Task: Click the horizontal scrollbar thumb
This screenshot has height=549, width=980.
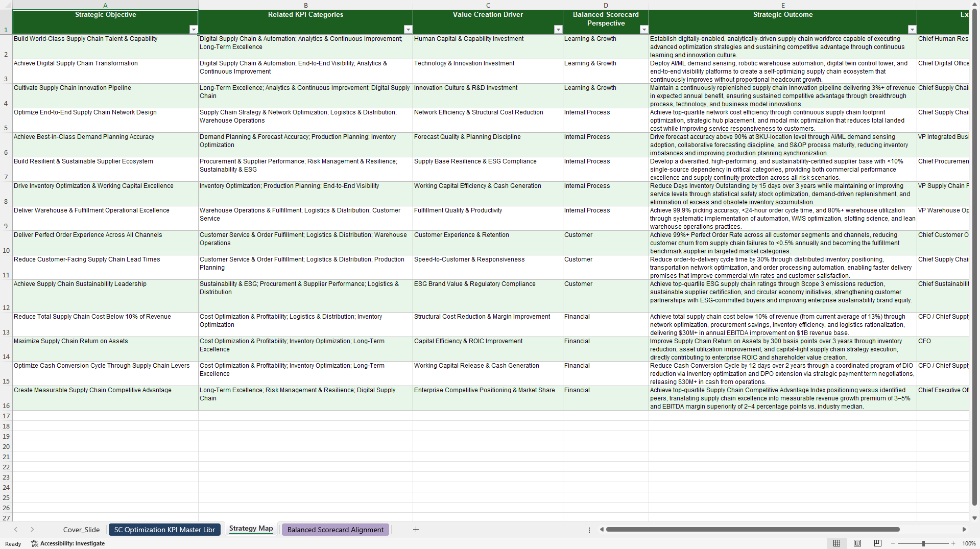Action: tap(752, 530)
